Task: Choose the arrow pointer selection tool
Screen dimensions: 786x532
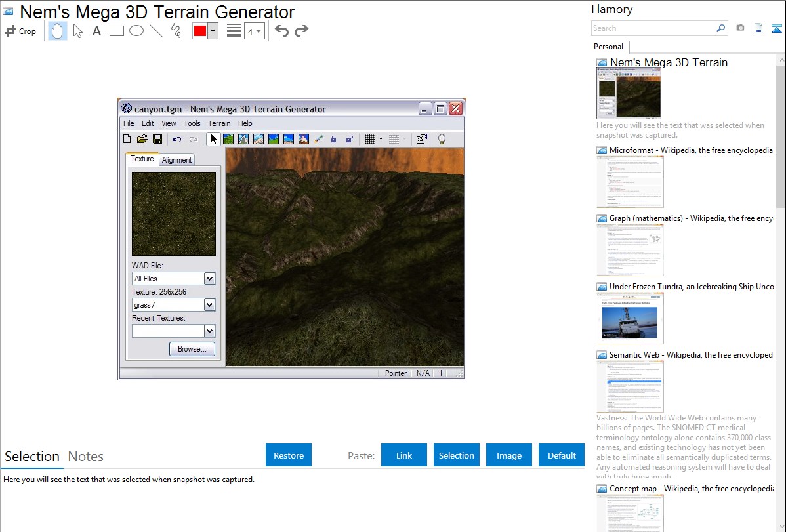Action: (77, 31)
